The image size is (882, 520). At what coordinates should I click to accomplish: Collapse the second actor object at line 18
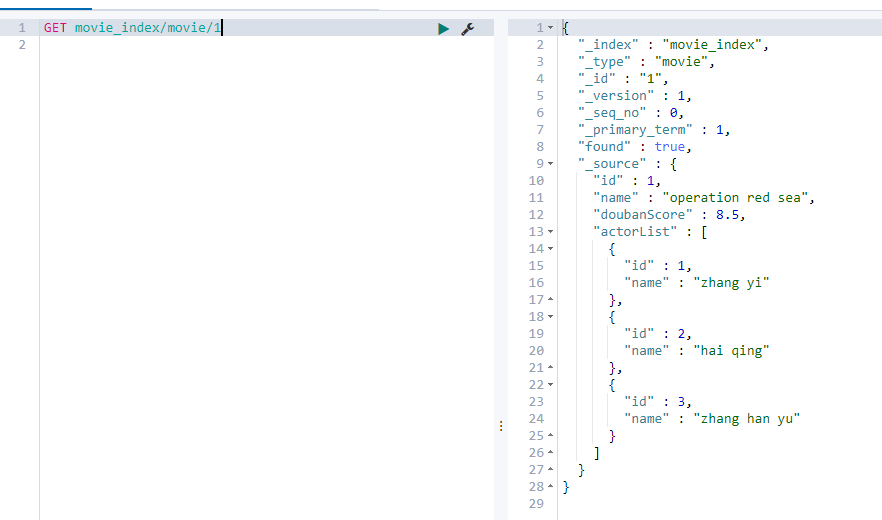point(551,317)
